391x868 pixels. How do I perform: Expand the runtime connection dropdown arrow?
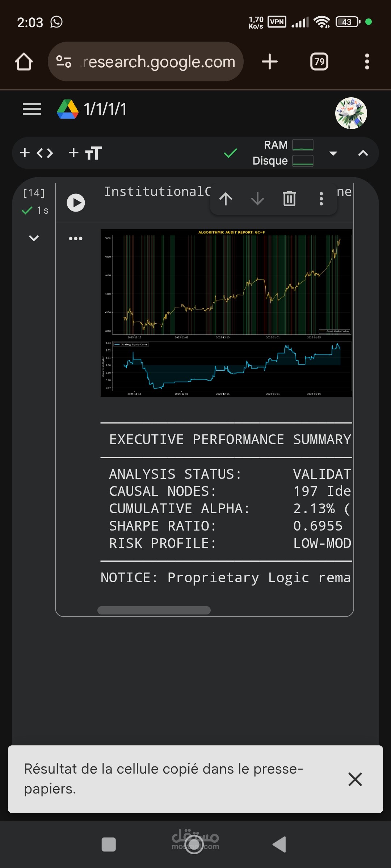333,153
